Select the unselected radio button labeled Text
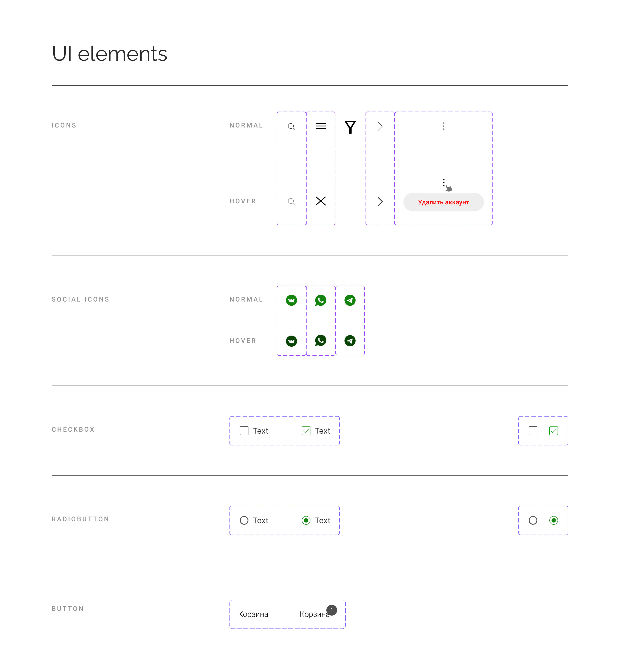This screenshot has width=620, height=672. click(244, 520)
